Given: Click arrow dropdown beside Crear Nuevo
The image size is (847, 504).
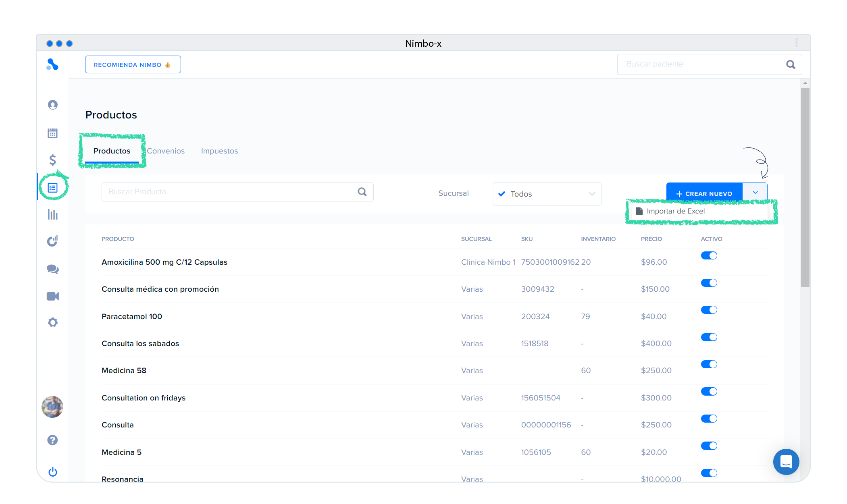Looking at the screenshot, I should (755, 193).
